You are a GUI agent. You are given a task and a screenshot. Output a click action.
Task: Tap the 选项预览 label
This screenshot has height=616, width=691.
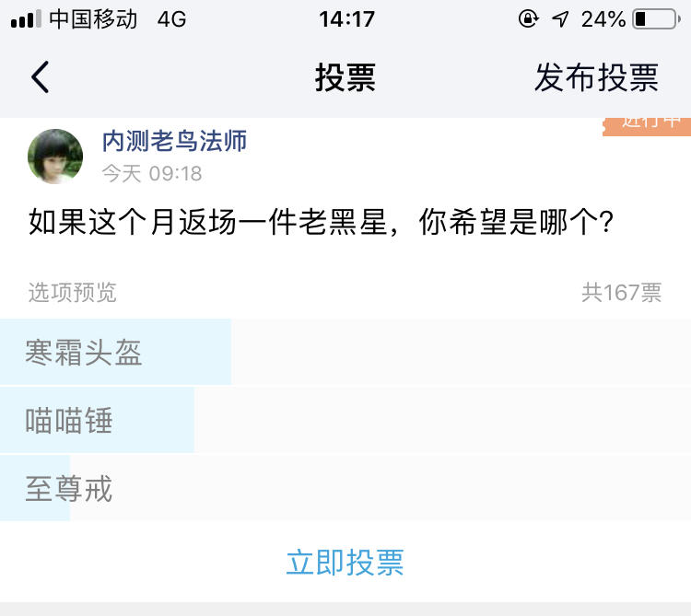(x=72, y=293)
